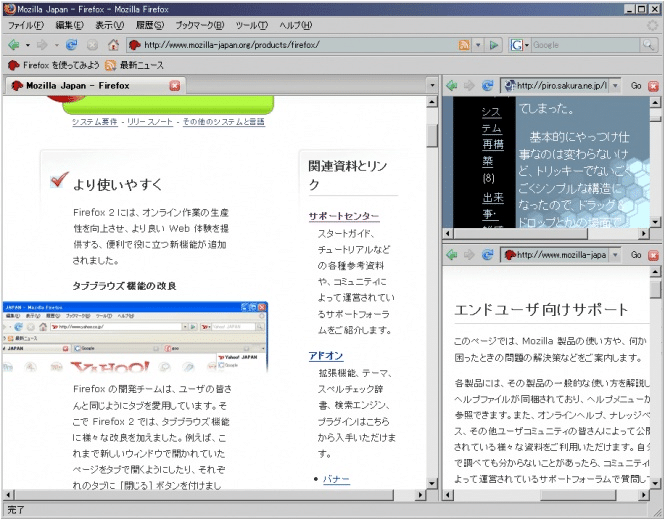Go back in the piro.sakura.ne.jp pane
665x520 pixels.
pos(452,86)
